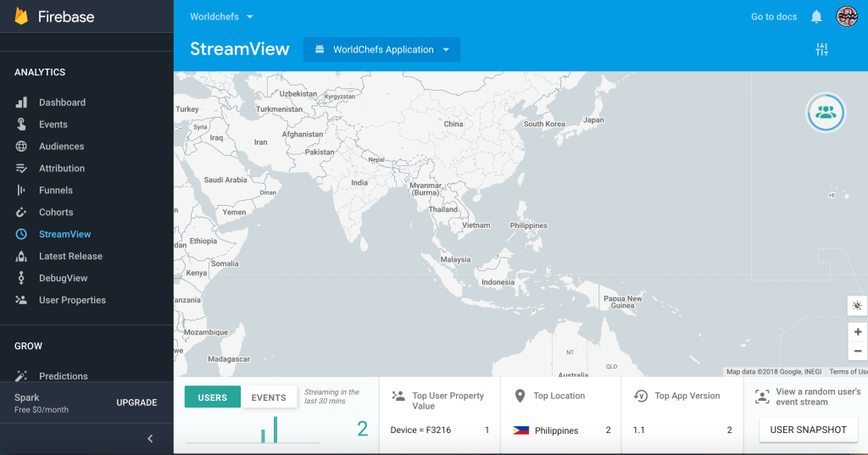Viewport: 868px width, 455px height.
Task: Zoom out on the map
Action: (x=857, y=351)
